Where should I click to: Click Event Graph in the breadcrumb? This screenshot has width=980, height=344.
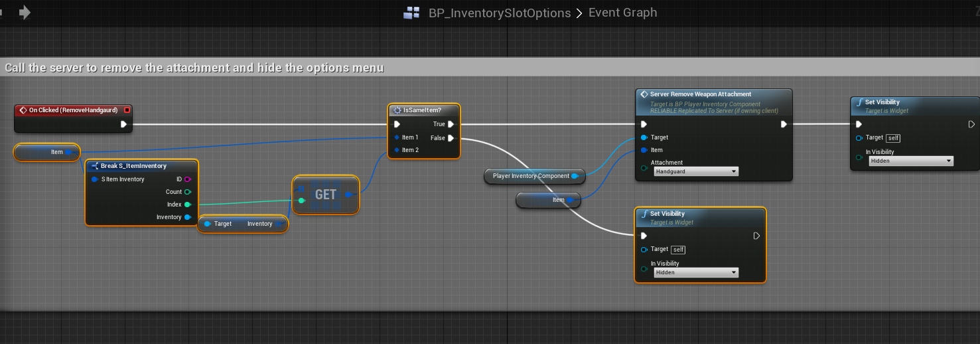[622, 13]
